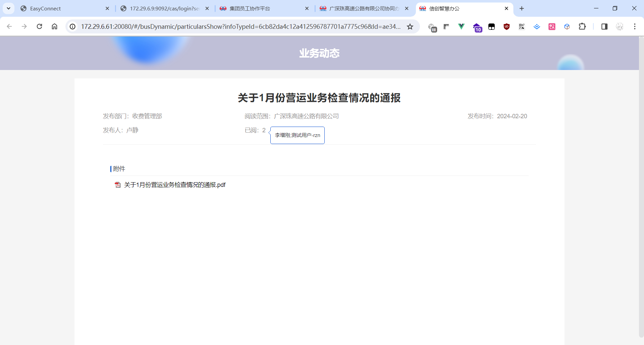Switch to the 广深珠高速公路有限公司协同 tab
The width and height of the screenshot is (644, 345).
[x=364, y=9]
